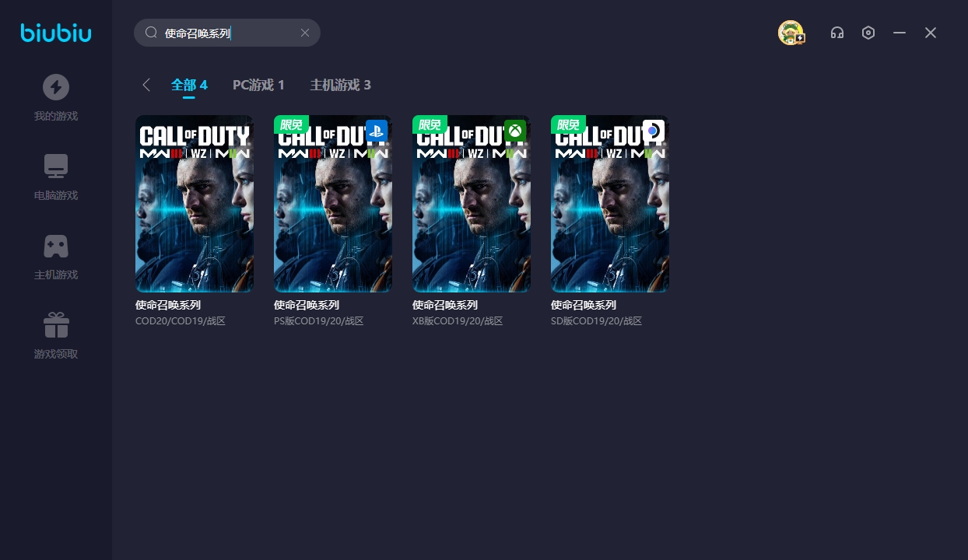Open the game gift claim icon
968x560 pixels.
[x=56, y=325]
